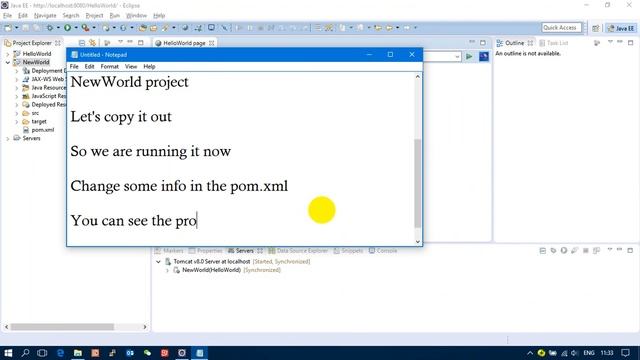Screen dimensions: 640x360
Task: Click the blue browser stop/refresh icon
Action: (484, 56)
